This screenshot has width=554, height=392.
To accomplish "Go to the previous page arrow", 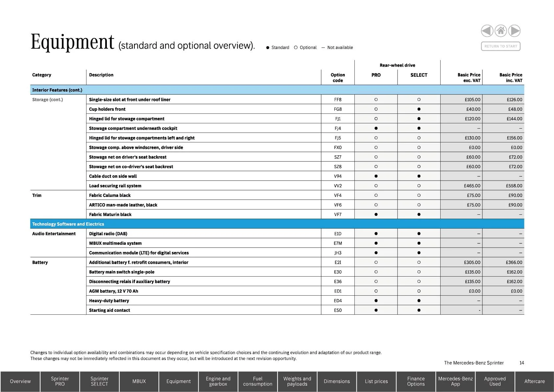I will click(x=487, y=31).
